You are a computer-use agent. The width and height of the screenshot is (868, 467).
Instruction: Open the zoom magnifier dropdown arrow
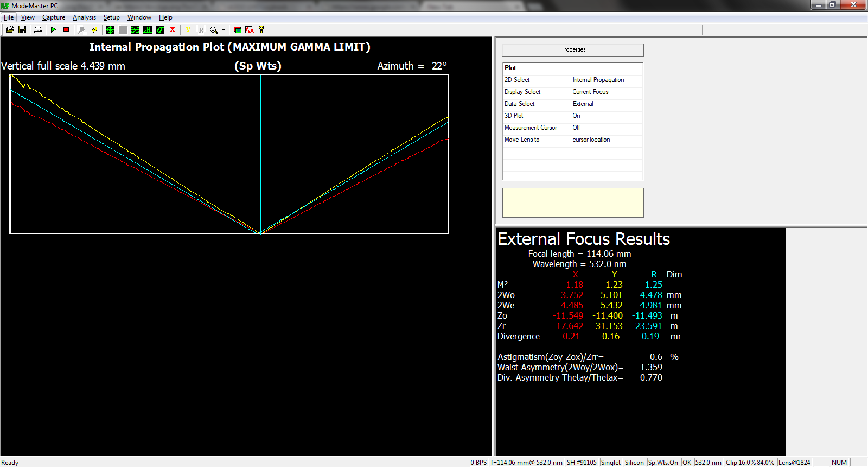[224, 30]
